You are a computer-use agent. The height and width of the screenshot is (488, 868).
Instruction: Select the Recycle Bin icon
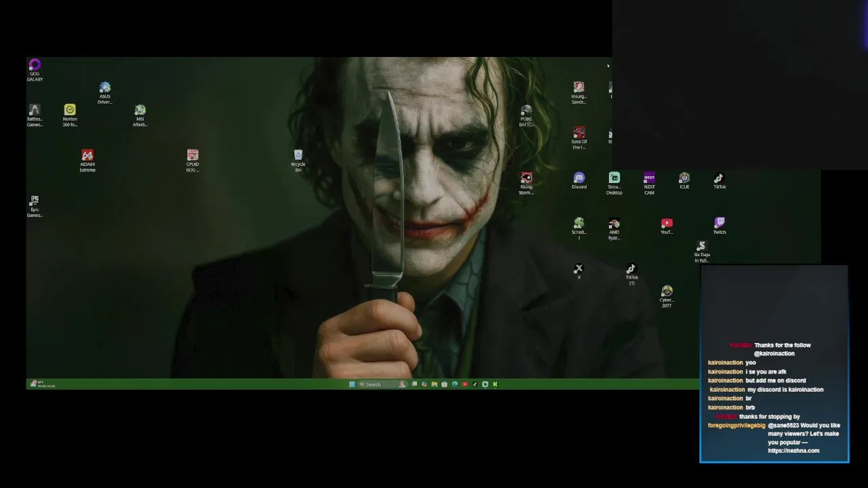[298, 161]
